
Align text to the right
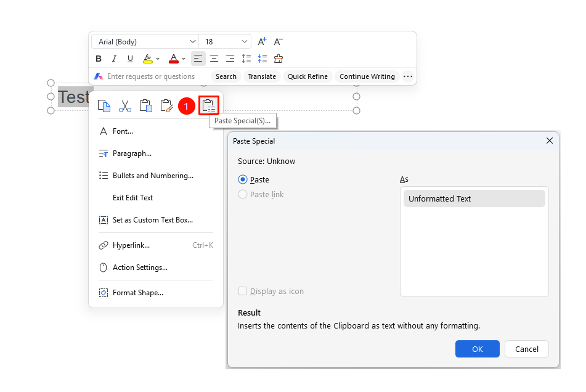pos(230,59)
